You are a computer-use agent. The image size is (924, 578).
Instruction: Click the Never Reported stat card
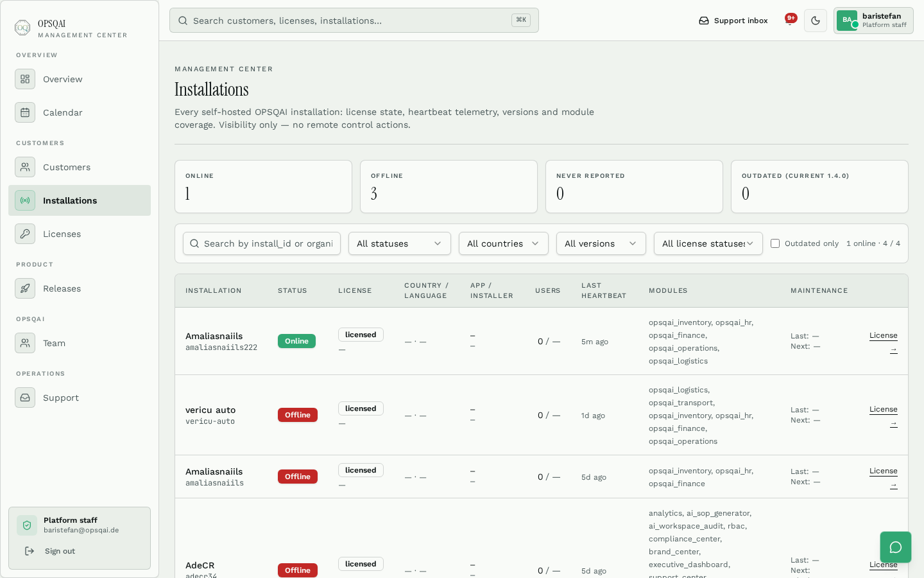634,186
